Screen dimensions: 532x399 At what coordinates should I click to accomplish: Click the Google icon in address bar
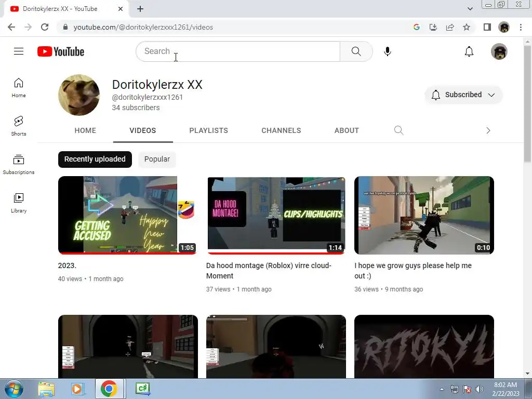(x=417, y=27)
